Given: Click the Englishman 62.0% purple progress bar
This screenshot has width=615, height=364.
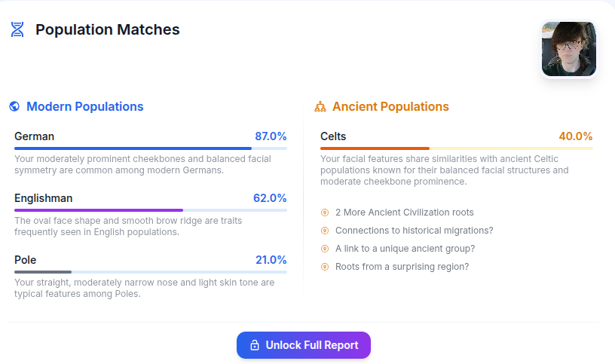Looking at the screenshot, I should click(150, 210).
